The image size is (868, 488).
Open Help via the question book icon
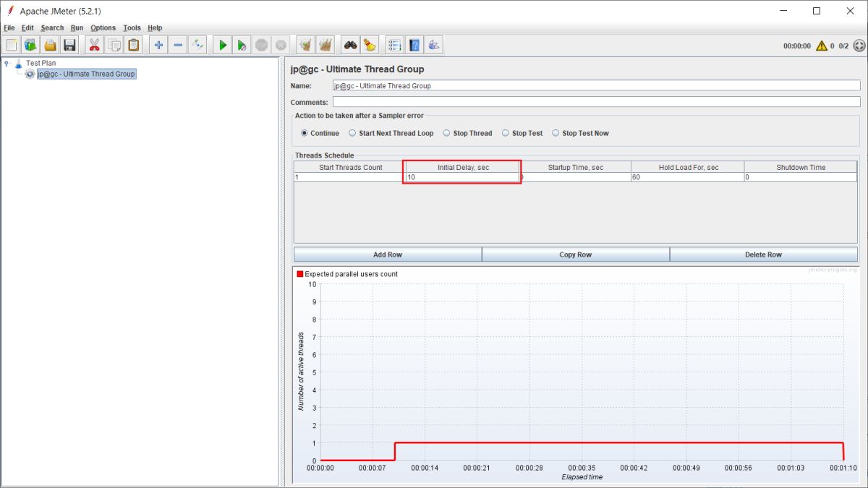coord(414,45)
